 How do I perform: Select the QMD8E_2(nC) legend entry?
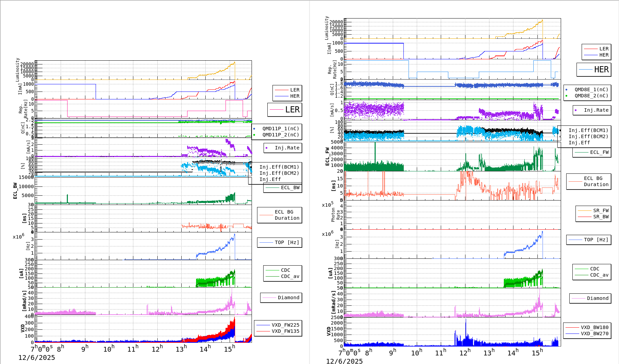click(591, 96)
